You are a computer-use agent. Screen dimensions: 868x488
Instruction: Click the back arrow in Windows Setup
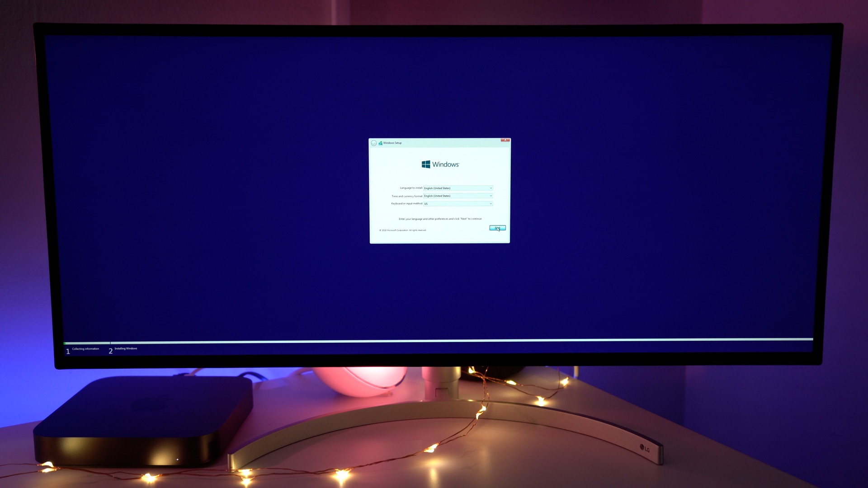374,143
